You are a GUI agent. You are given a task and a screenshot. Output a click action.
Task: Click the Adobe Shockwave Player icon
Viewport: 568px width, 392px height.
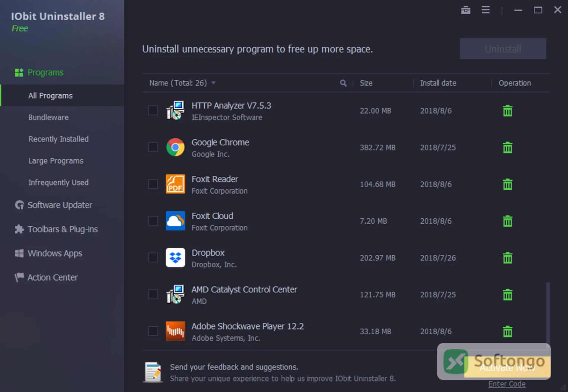coord(175,331)
